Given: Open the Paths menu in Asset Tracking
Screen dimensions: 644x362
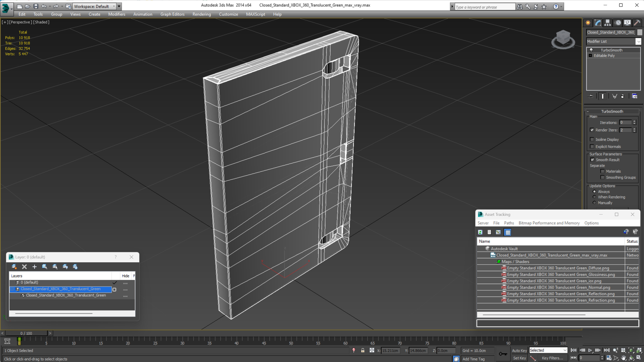Looking at the screenshot, I should point(509,223).
